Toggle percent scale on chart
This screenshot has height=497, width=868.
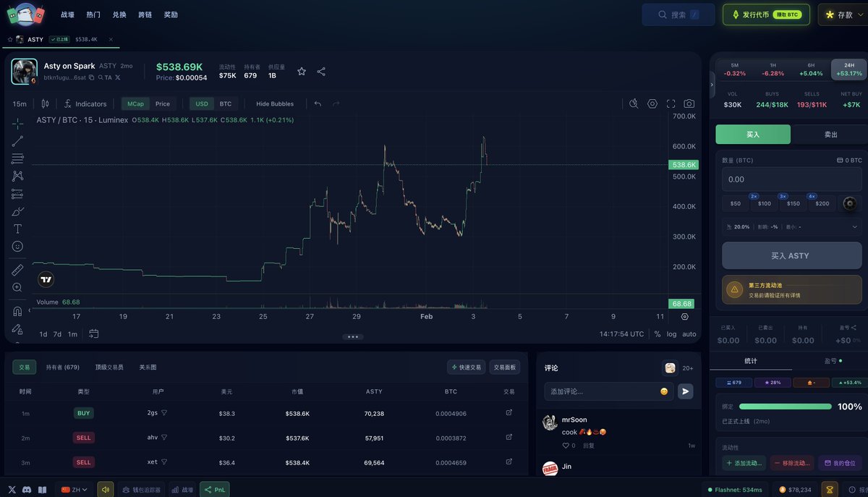coord(658,334)
